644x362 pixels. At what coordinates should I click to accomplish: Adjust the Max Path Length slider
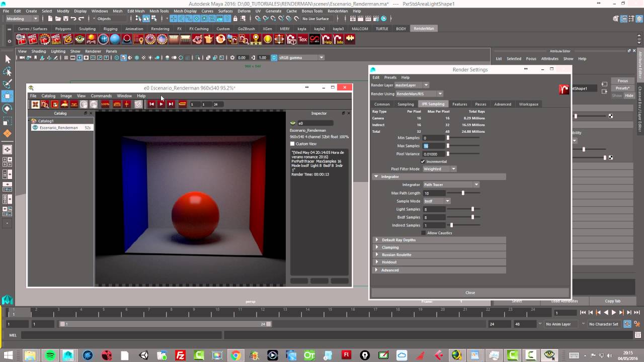(463, 193)
